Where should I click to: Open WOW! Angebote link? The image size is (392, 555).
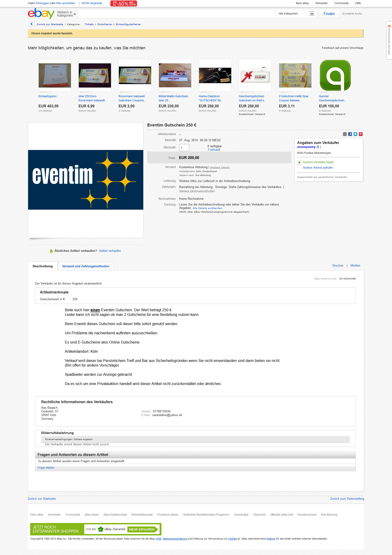(92, 3)
